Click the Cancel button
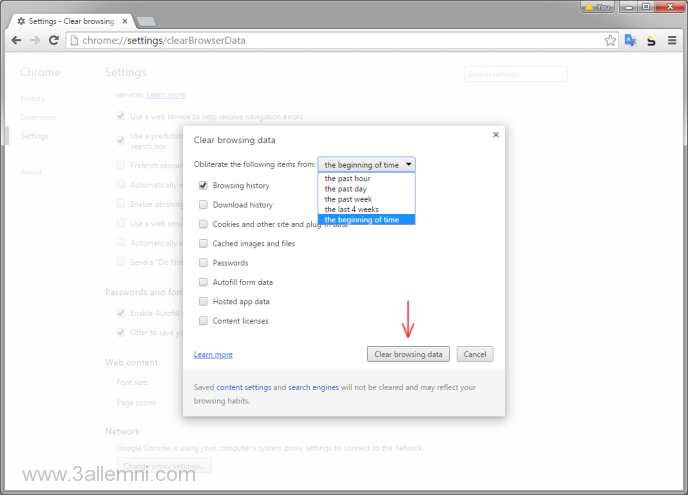This screenshot has height=495, width=688. coord(475,354)
